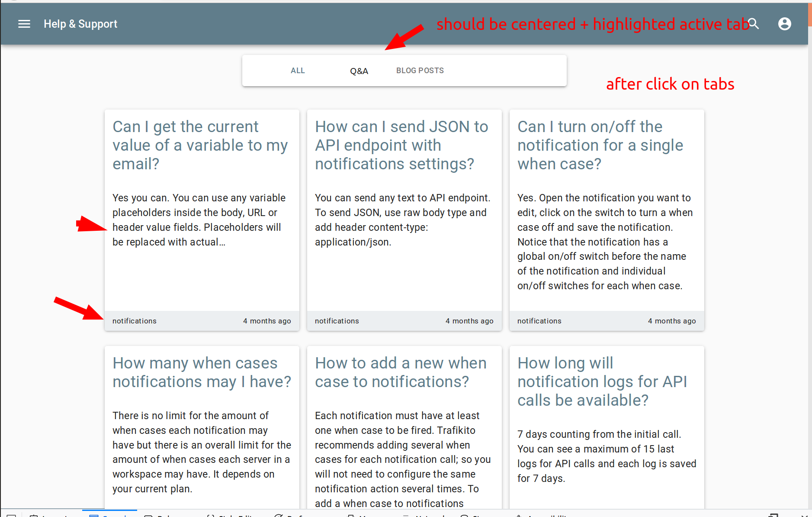Select the Q&A tab
Screen dimensions: 812x517
pyautogui.click(x=359, y=71)
